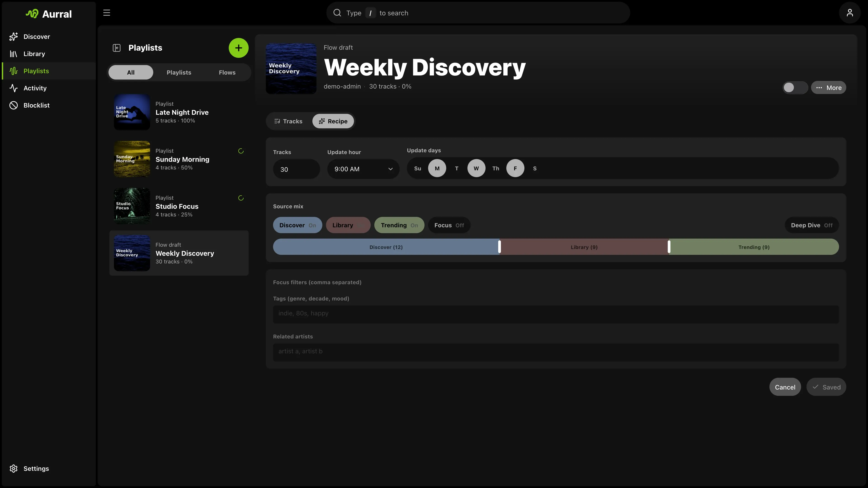Click the Library books icon in sidebar
868x488 pixels.
pos(14,54)
